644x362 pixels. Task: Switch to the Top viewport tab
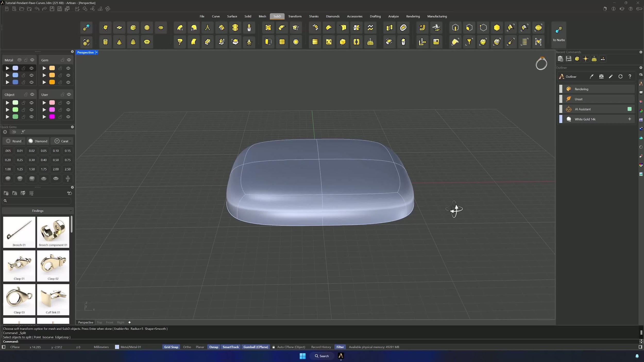99,322
